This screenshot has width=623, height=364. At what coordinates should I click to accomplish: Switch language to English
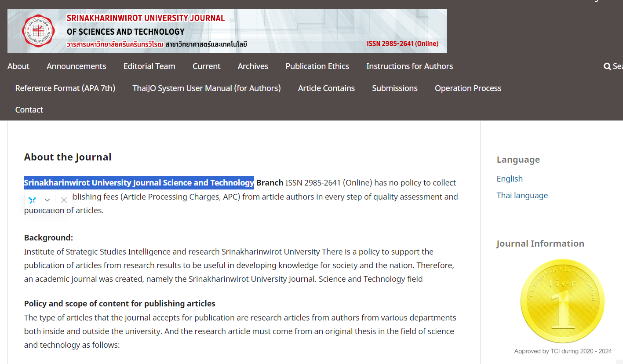click(x=510, y=178)
